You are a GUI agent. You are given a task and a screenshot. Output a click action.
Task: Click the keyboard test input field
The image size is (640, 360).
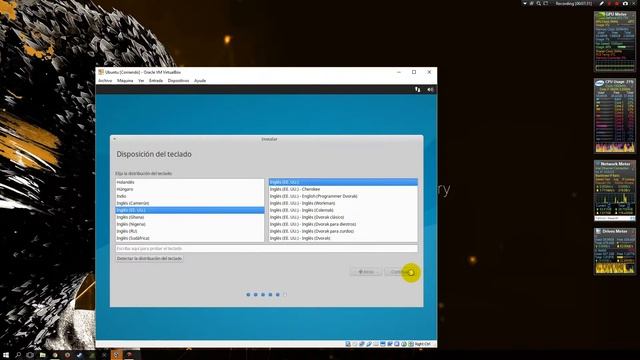click(267, 249)
